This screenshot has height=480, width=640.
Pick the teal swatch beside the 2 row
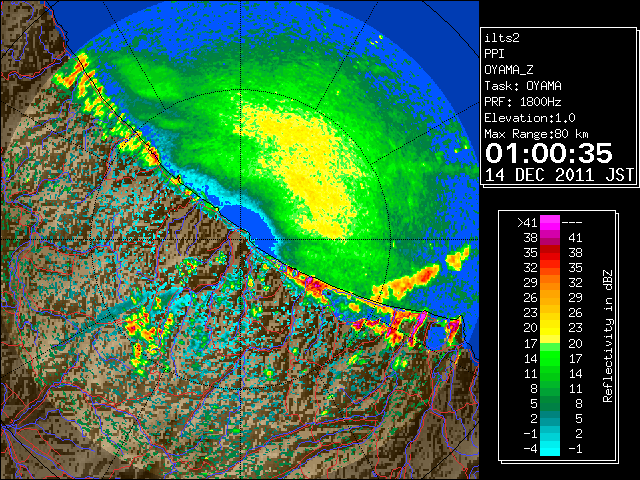click(550, 418)
